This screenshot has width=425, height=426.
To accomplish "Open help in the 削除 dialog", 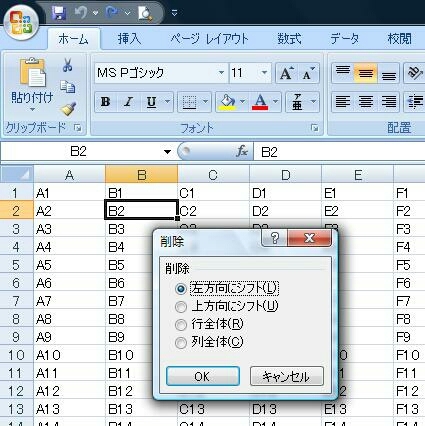I will point(275,238).
